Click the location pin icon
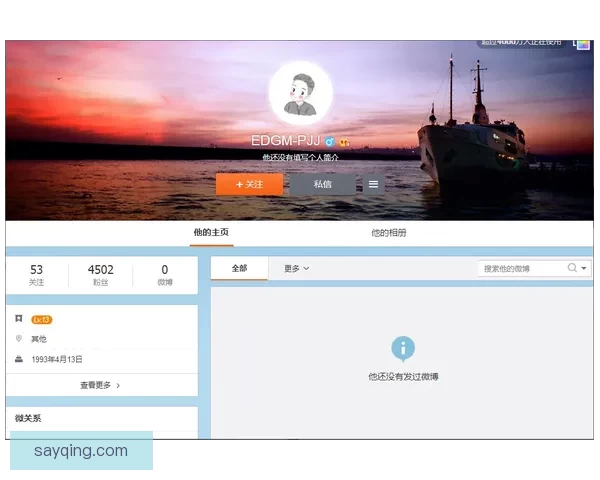 [x=19, y=338]
